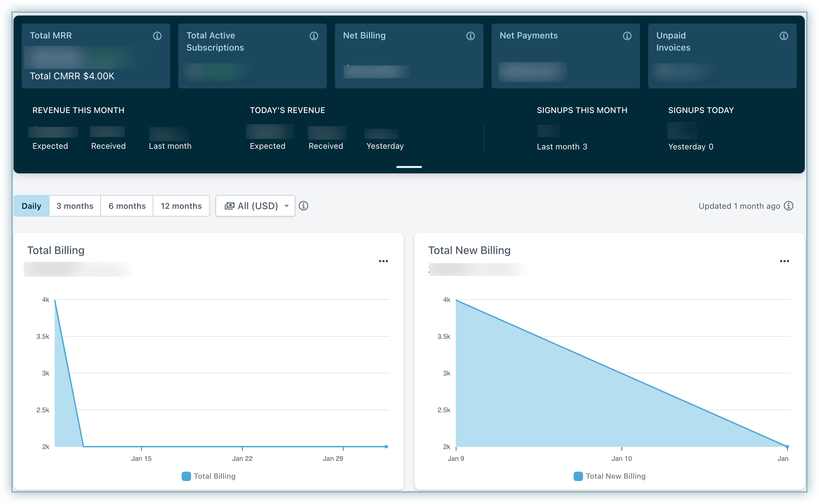Select the Daily view
This screenshot has width=819, height=504.
(31, 206)
